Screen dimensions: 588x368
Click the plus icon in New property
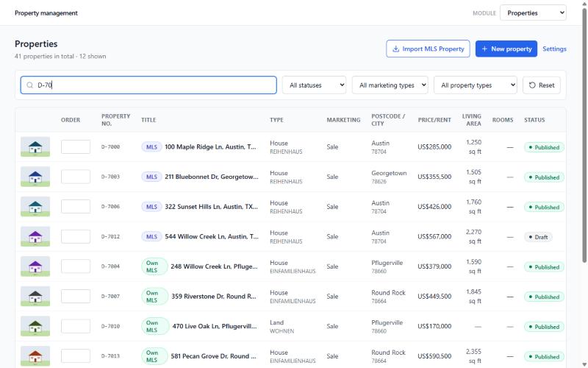(484, 49)
